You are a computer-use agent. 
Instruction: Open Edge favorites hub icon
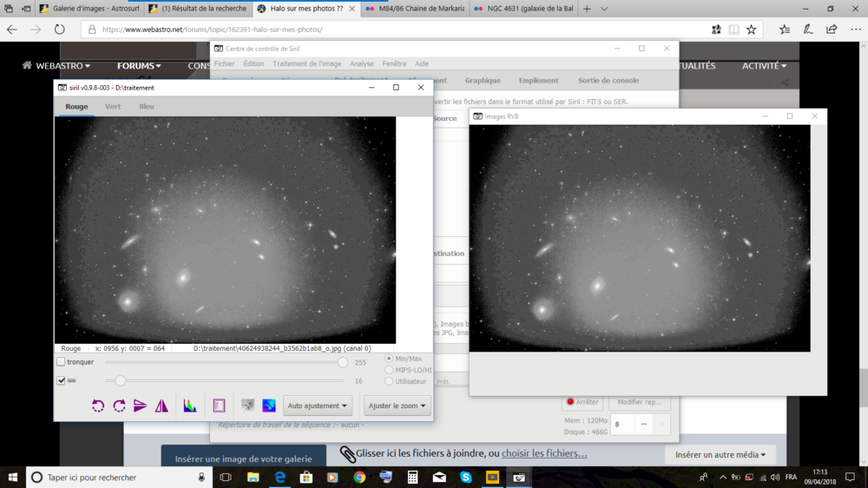click(x=785, y=30)
